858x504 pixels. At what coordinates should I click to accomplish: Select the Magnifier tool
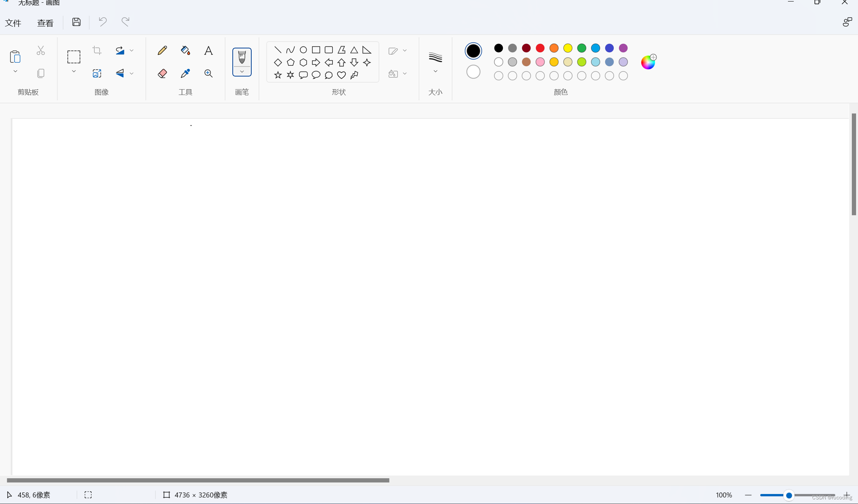[x=209, y=73]
